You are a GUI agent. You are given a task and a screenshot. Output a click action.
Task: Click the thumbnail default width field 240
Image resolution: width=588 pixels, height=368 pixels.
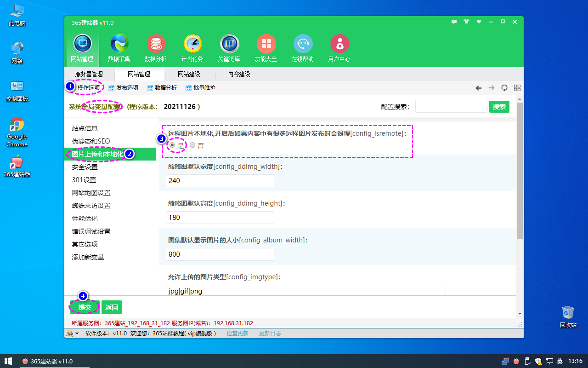220,181
